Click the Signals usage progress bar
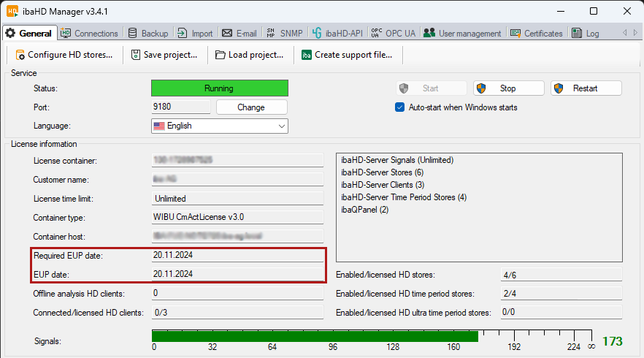The width and height of the screenshot is (644, 358). point(371,336)
